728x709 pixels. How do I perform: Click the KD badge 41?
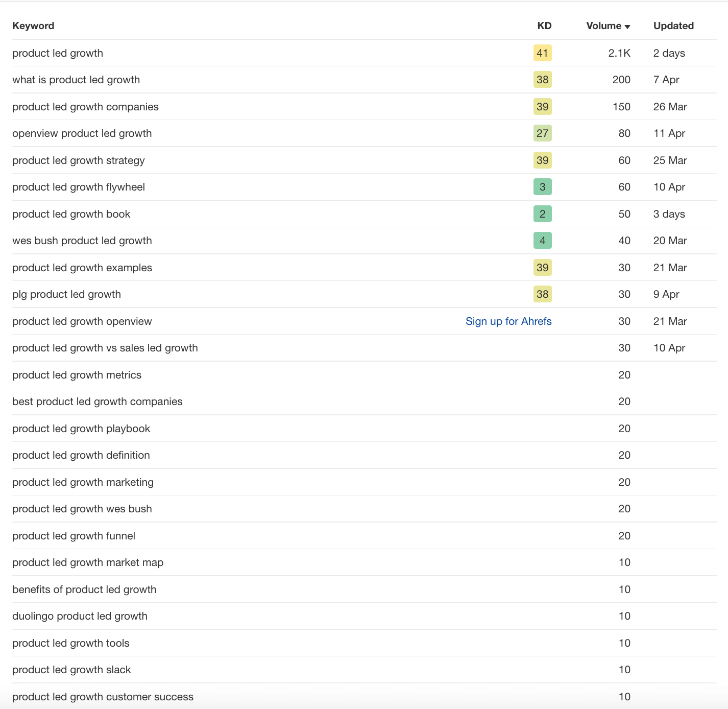click(x=543, y=53)
